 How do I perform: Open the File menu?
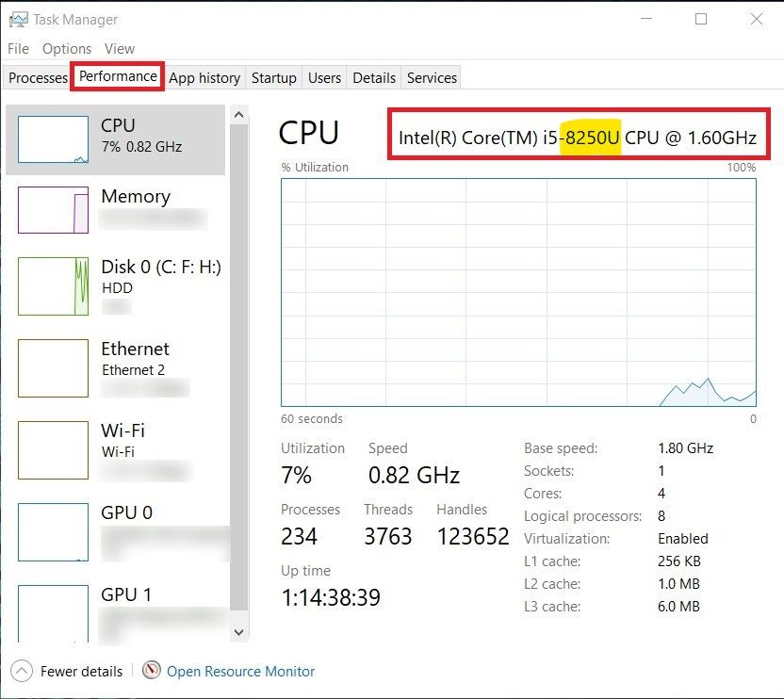tap(17, 48)
